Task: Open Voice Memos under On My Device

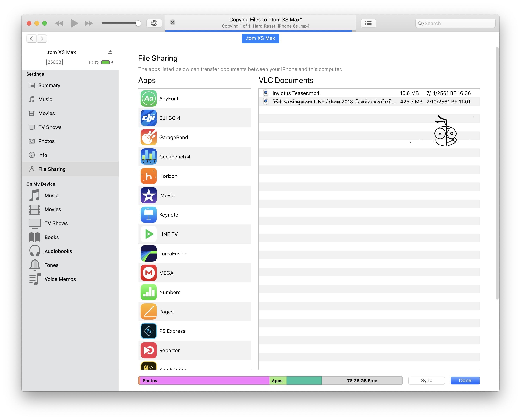Action: click(x=60, y=279)
